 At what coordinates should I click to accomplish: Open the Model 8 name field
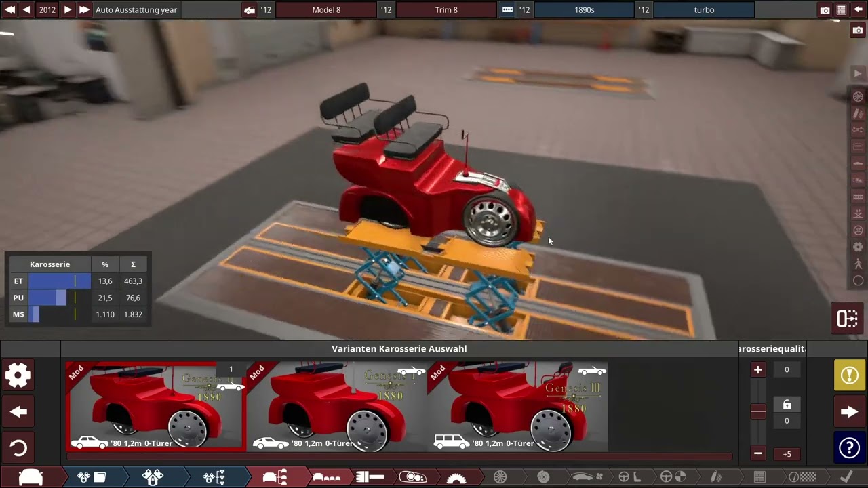click(326, 10)
